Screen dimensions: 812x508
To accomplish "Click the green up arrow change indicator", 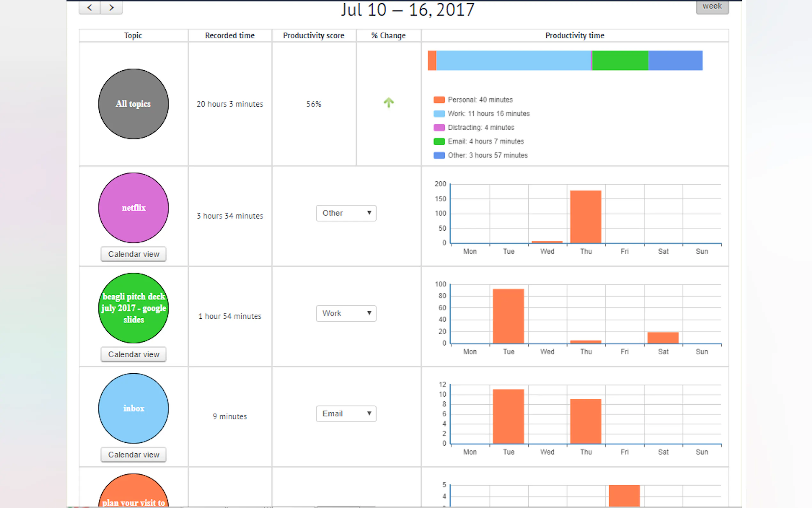I will [388, 102].
